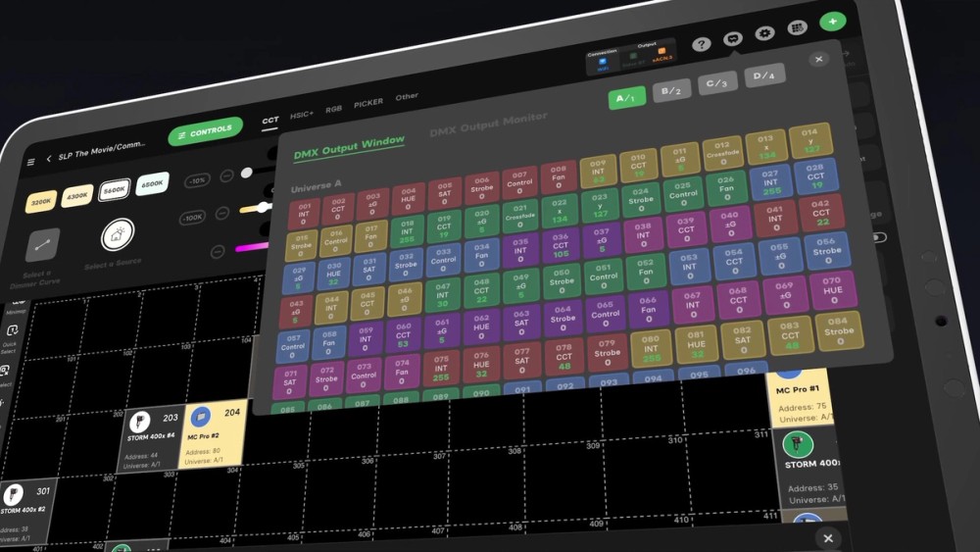This screenshot has height=552, width=980.
Task: Switch to universe B/2
Action: 671,91
